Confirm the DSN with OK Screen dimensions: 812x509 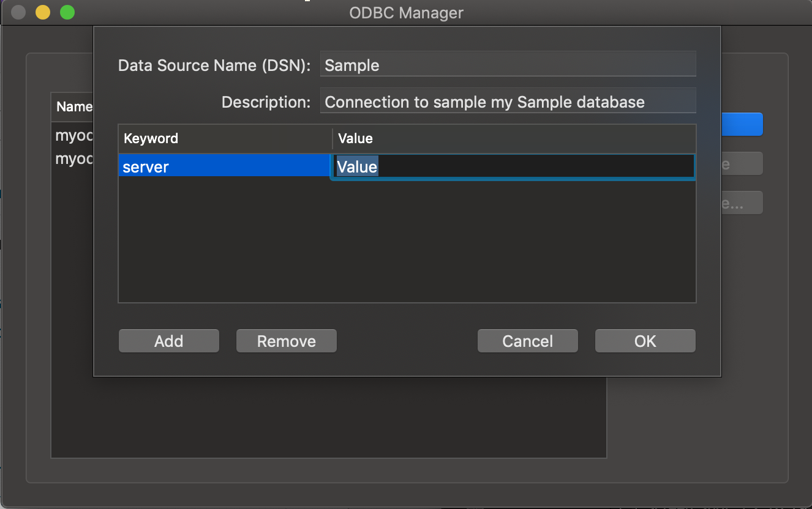(x=645, y=341)
